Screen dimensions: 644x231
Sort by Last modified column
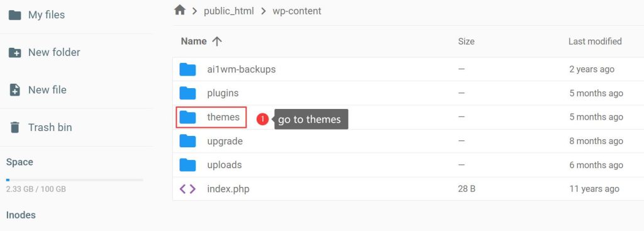pos(595,41)
